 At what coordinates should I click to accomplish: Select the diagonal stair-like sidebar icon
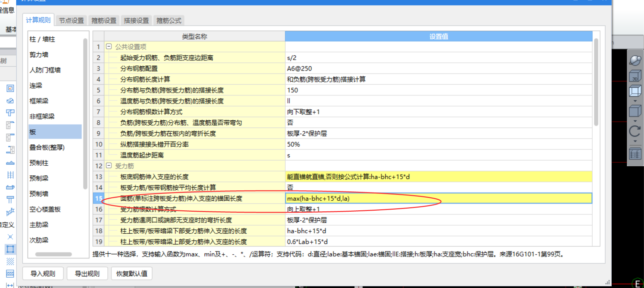[x=10, y=212]
